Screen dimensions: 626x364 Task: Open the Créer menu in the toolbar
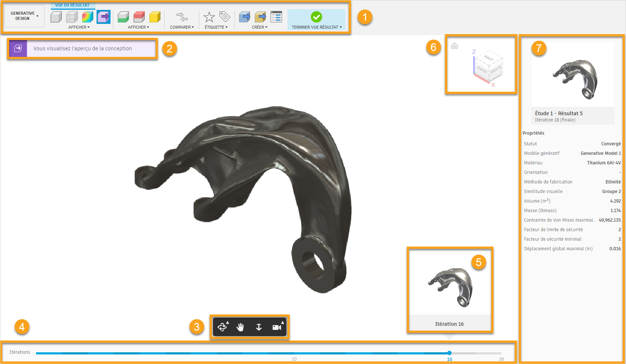point(260,27)
